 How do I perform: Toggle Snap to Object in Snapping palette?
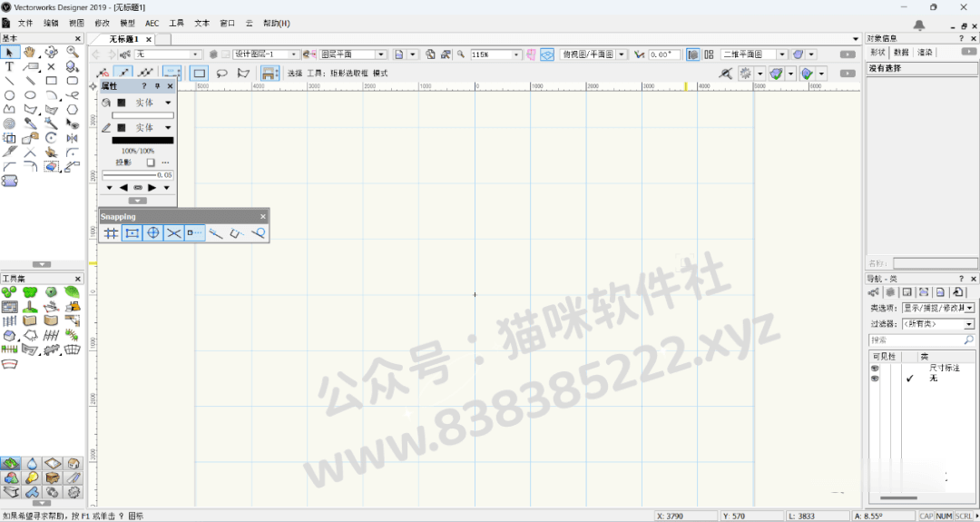(132, 233)
